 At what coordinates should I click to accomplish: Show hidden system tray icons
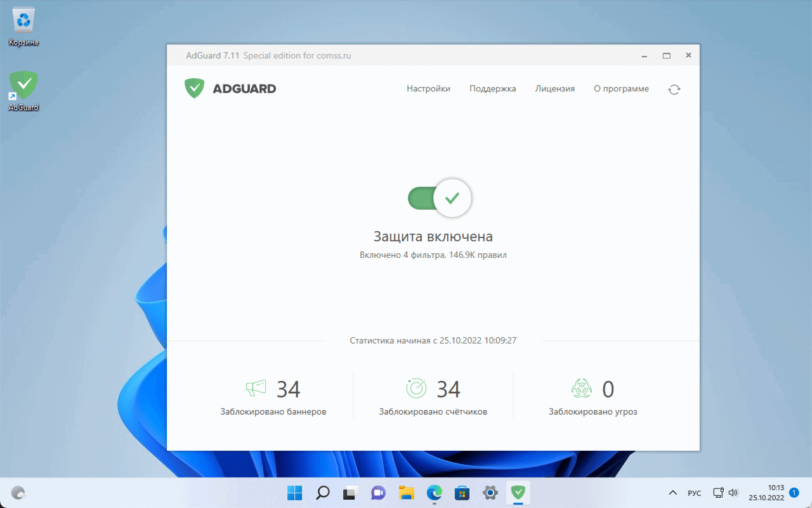(x=673, y=493)
